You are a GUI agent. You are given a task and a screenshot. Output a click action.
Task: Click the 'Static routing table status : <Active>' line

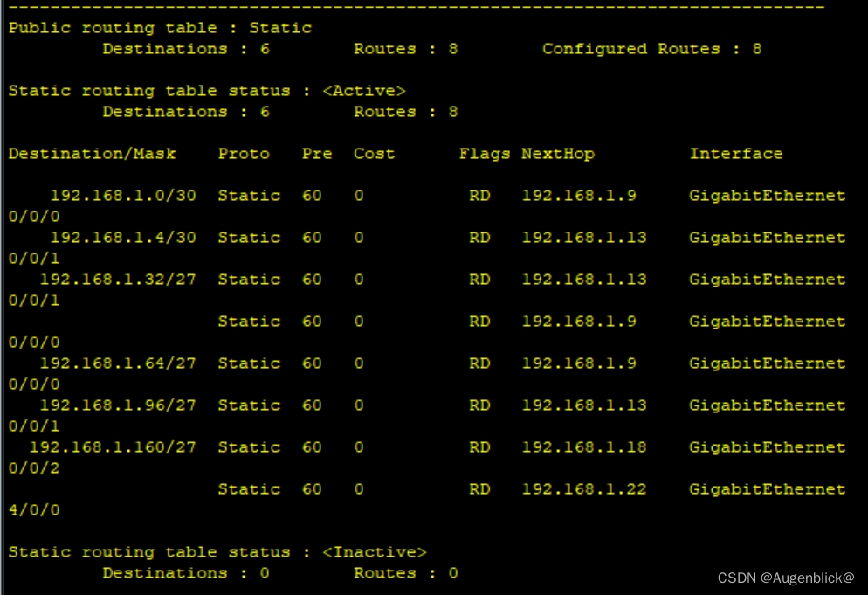pos(207,91)
